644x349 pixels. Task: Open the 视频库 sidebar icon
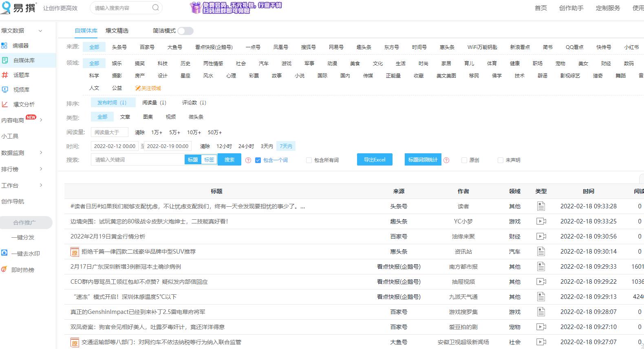(5, 90)
